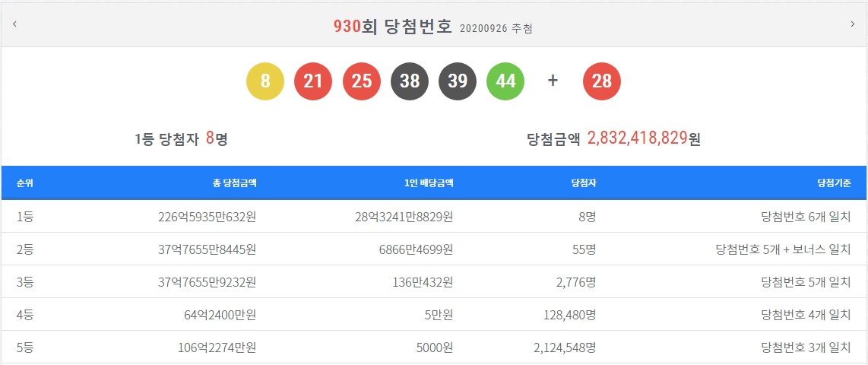Click total prize 226억5935만632원

207,217
